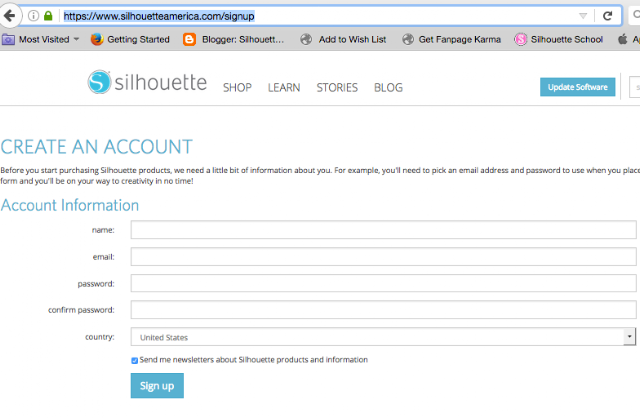640x418 pixels.
Task: Click the Update Software button
Action: 578,87
